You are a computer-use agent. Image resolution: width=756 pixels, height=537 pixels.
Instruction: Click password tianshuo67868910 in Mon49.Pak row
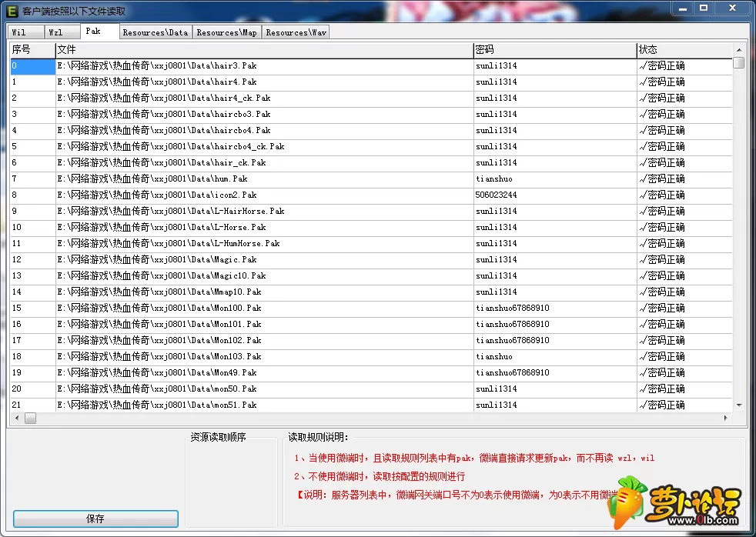tap(513, 373)
